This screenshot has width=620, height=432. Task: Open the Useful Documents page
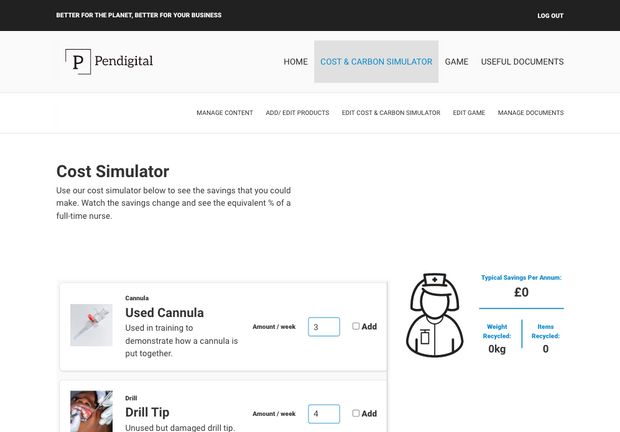tap(522, 62)
